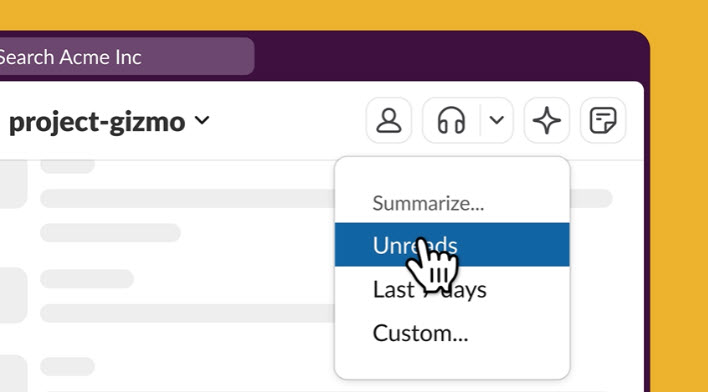Image resolution: width=708 pixels, height=392 pixels.
Task: Expand the chevron next to project-gizmo
Action: click(x=202, y=120)
